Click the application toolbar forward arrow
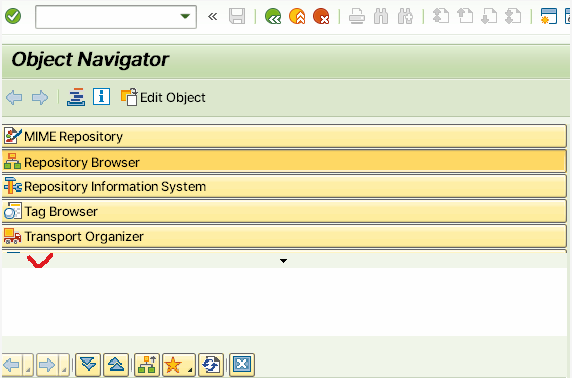This screenshot has height=378, width=572. pos(40,98)
